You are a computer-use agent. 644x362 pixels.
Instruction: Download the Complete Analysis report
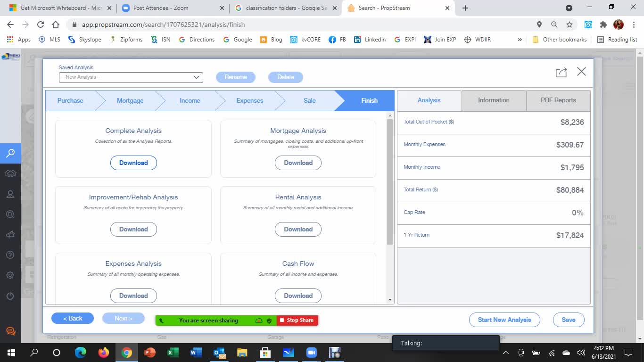click(x=133, y=163)
